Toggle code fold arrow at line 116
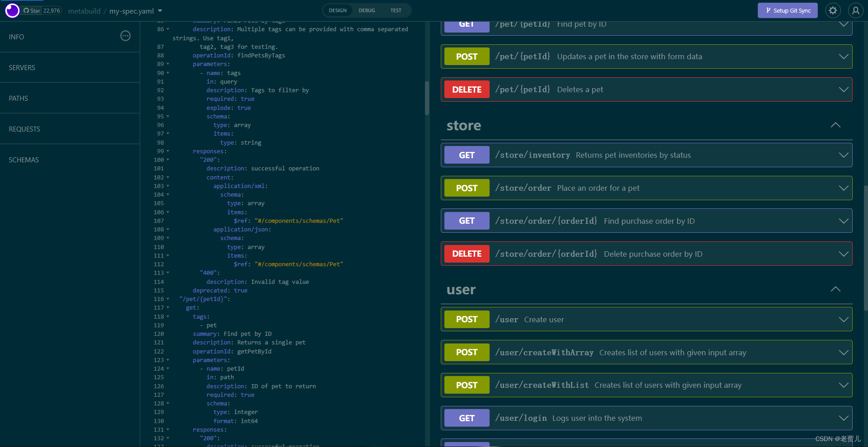This screenshot has width=868, height=447. pos(168,299)
